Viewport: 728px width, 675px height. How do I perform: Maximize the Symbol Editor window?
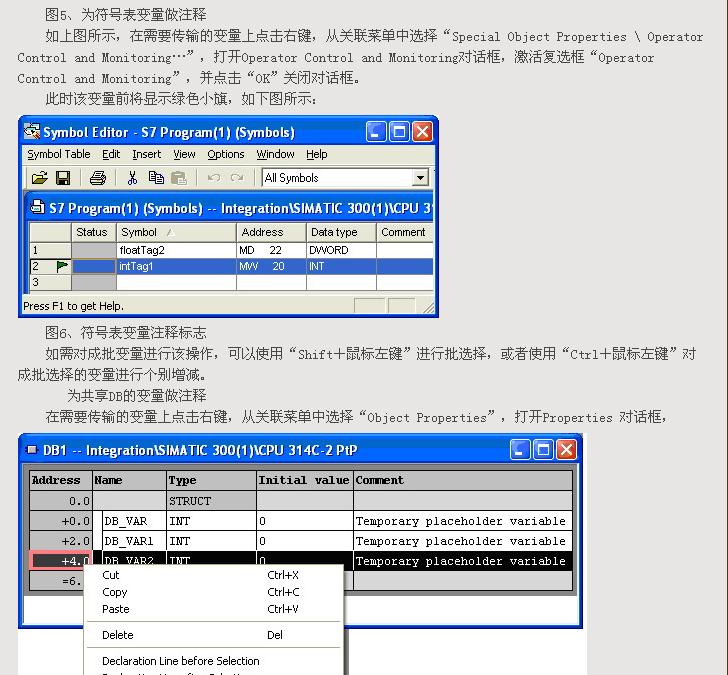[x=399, y=132]
